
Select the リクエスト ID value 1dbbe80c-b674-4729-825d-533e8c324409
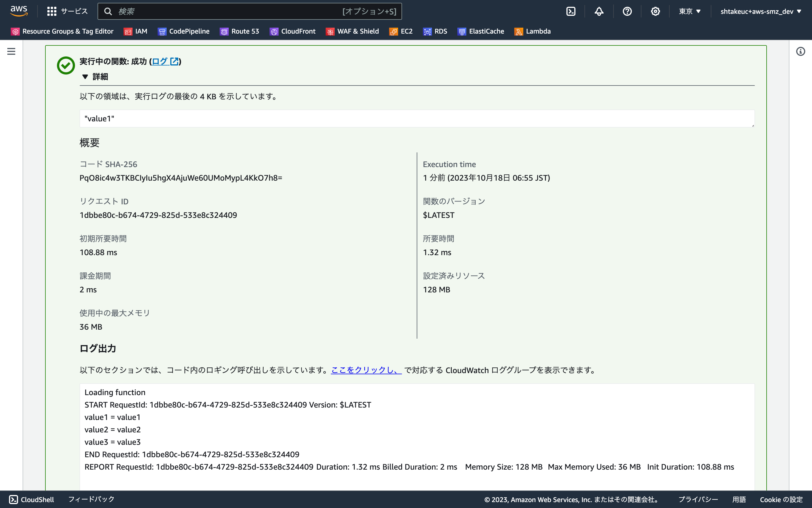tap(158, 215)
